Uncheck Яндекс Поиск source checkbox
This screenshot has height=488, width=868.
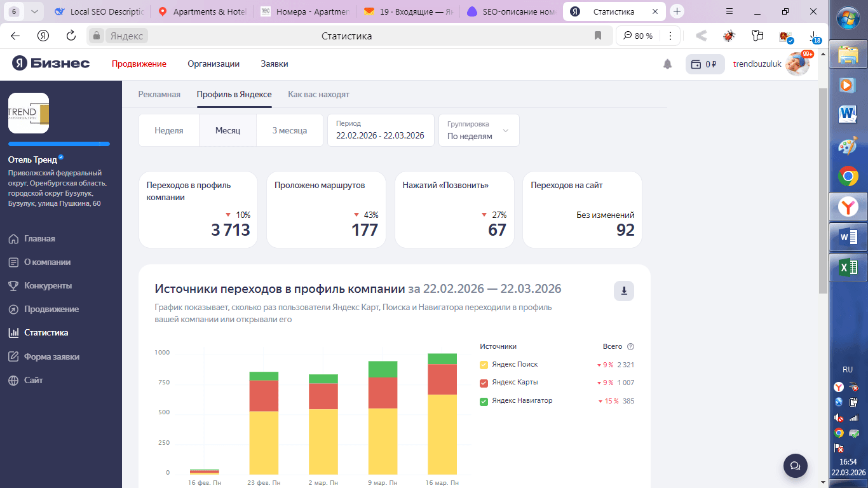(x=484, y=365)
